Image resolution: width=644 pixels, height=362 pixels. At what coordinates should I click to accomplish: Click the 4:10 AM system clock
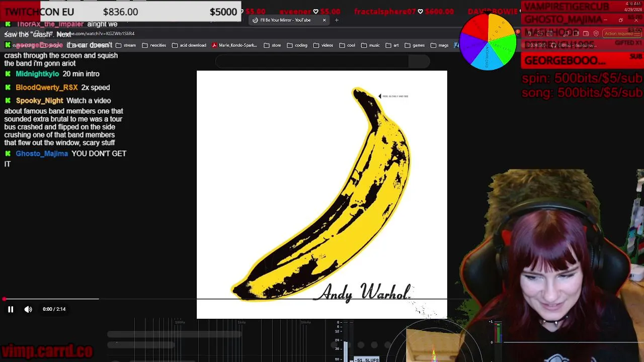coord(633,4)
